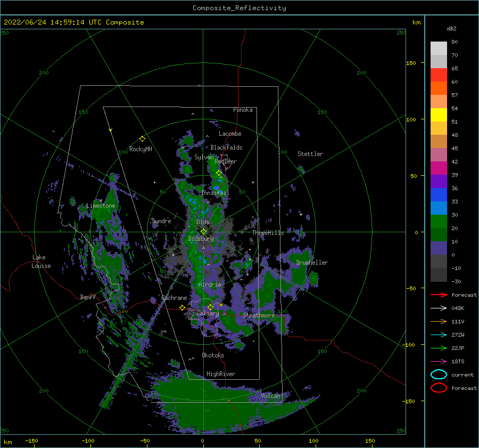Viewport: 479px width, 448px height.
Task: Click the magenta 18TS arrow legend icon
Action: click(439, 362)
